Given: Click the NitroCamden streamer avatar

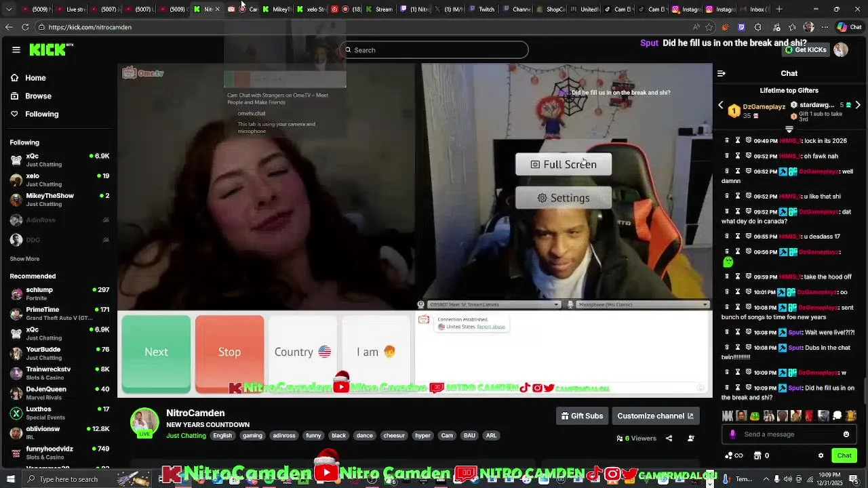Looking at the screenshot, I should (x=144, y=422).
